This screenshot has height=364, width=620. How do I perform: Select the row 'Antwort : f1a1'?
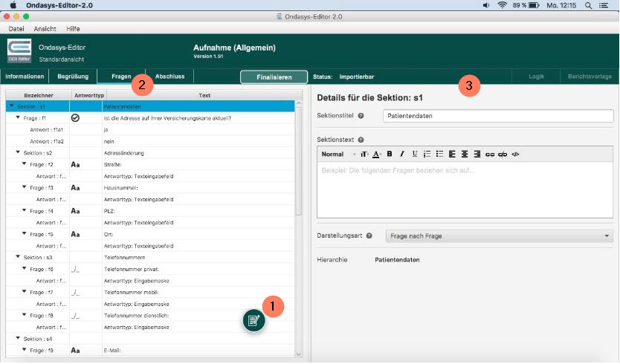150,130
